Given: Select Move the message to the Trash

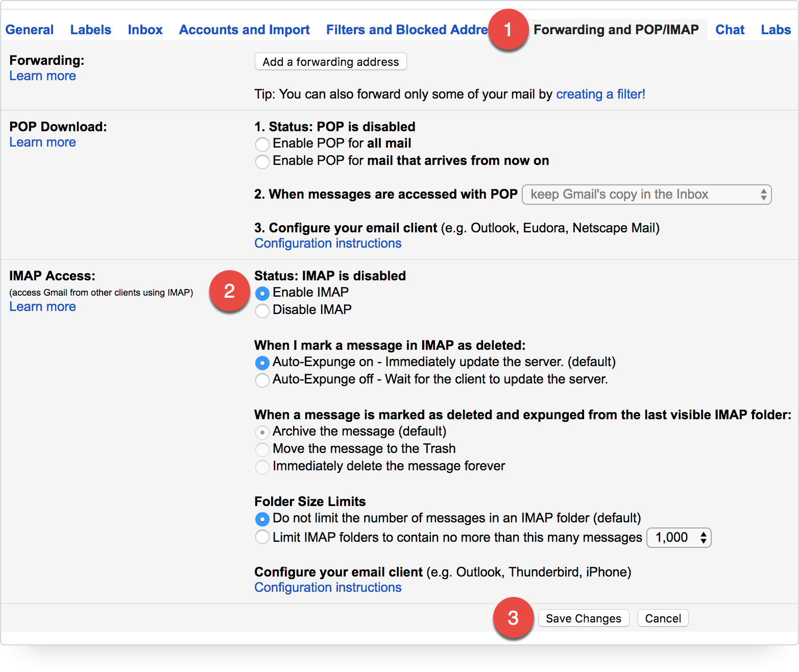Looking at the screenshot, I should pyautogui.click(x=262, y=449).
